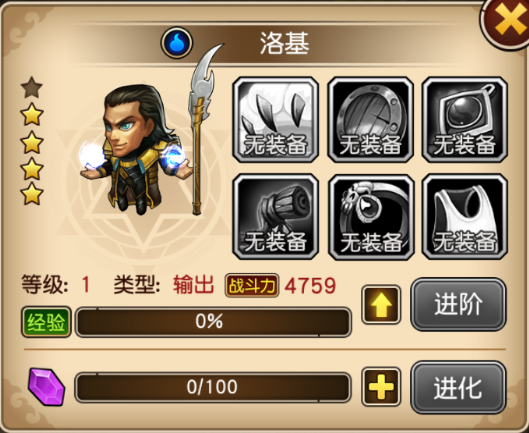Click the purple soul gem icon
Screen dimensions: 529x433
pos(46,386)
